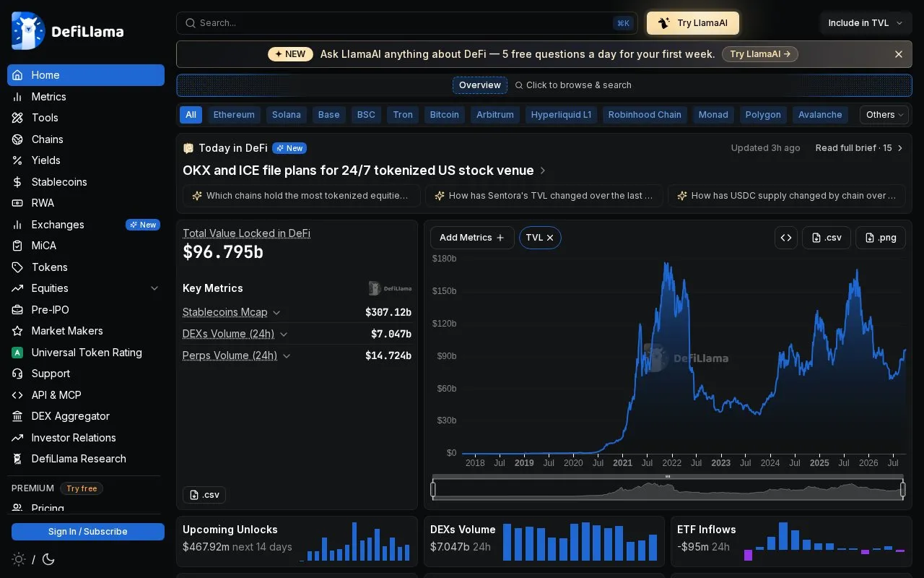Switch to light theme sun icon

tap(19, 559)
